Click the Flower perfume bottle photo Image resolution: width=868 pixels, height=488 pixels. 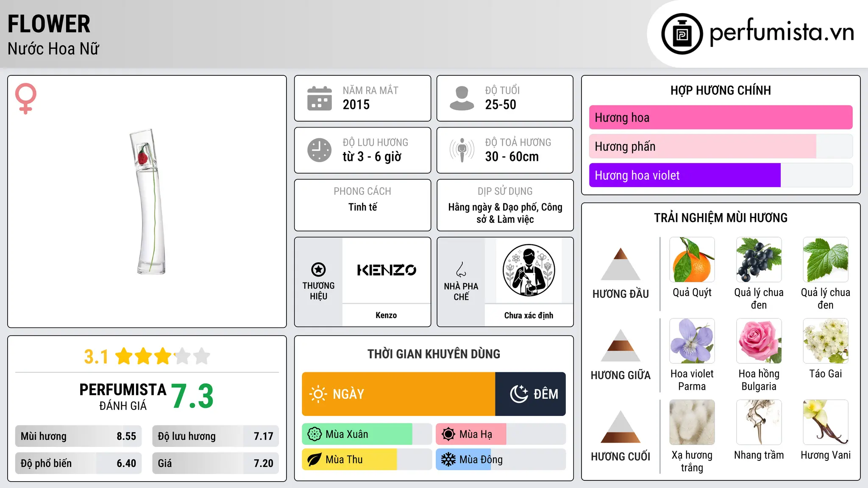coord(148,202)
